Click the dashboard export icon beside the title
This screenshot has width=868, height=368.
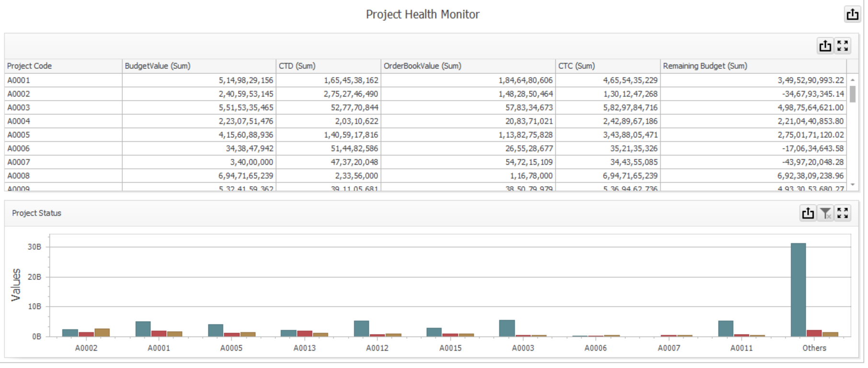[852, 14]
